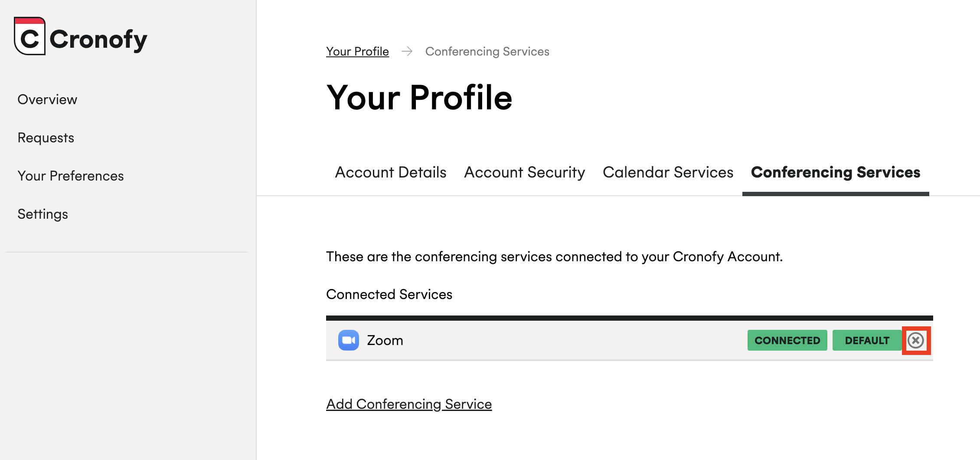Click Add Conferencing Service link

(409, 404)
